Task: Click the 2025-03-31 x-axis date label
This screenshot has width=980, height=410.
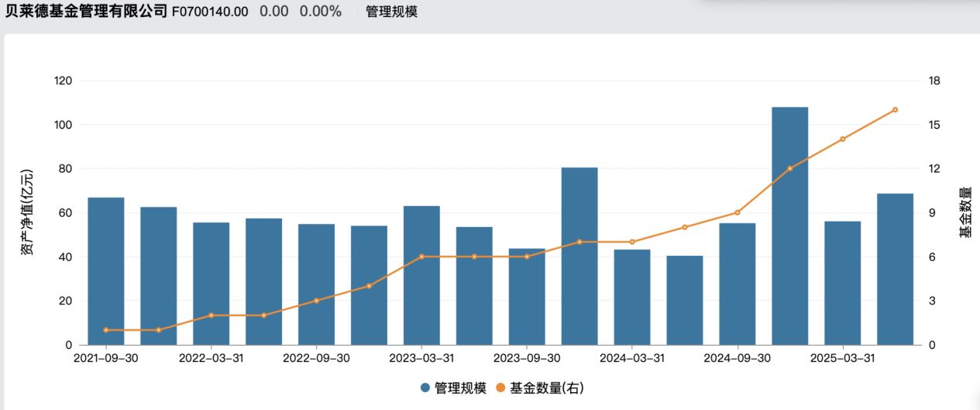Action: click(842, 359)
